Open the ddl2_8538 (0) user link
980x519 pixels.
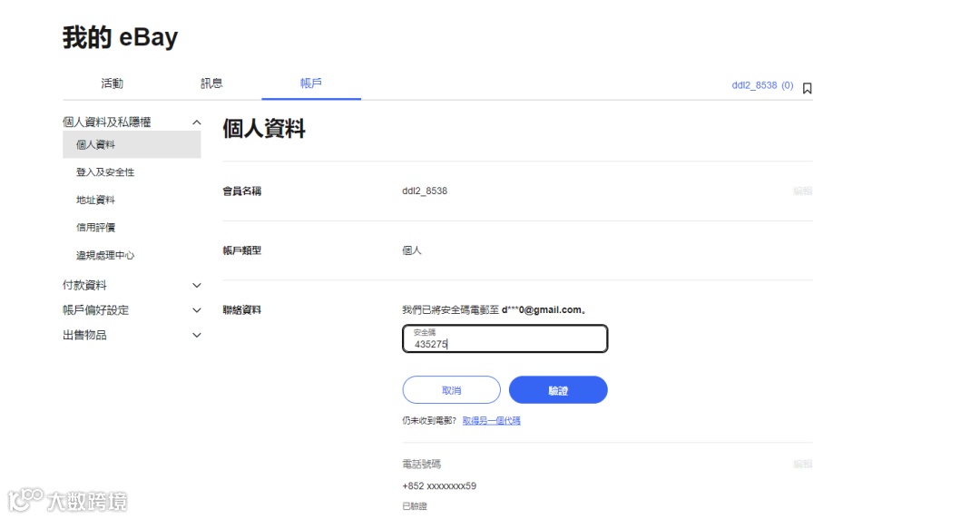click(x=762, y=85)
